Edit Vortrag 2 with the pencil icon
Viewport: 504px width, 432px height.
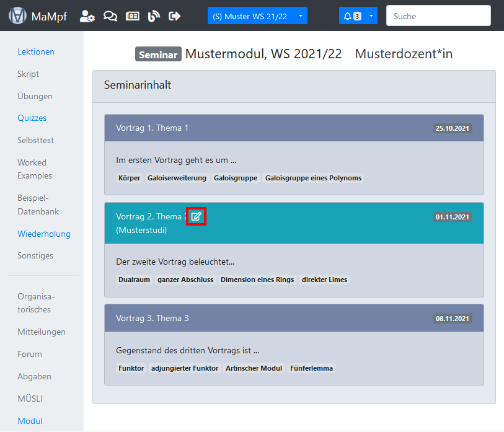click(197, 216)
